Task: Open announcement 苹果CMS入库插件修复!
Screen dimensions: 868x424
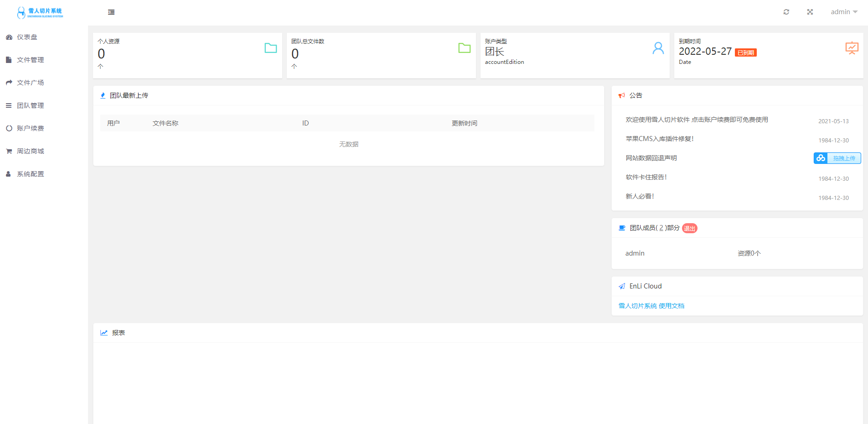Action: coord(660,139)
